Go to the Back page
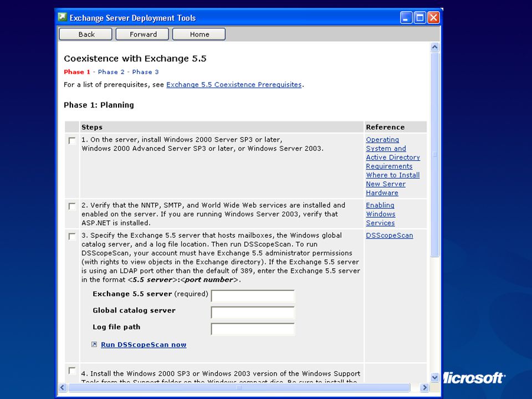This screenshot has width=532, height=399. 85,34
